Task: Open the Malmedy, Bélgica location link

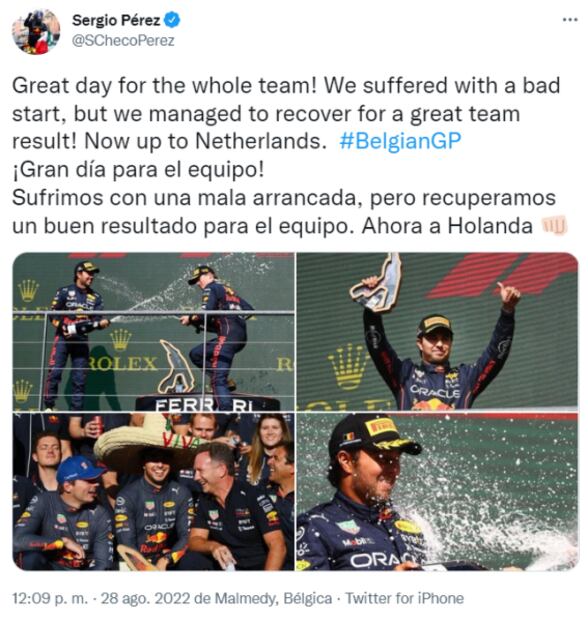Action: pyautogui.click(x=274, y=598)
